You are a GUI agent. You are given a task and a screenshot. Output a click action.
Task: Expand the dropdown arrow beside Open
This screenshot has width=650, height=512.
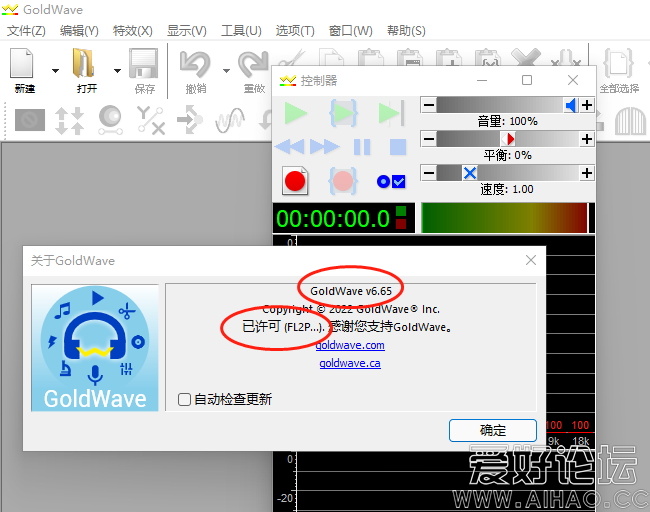pyautogui.click(x=117, y=71)
